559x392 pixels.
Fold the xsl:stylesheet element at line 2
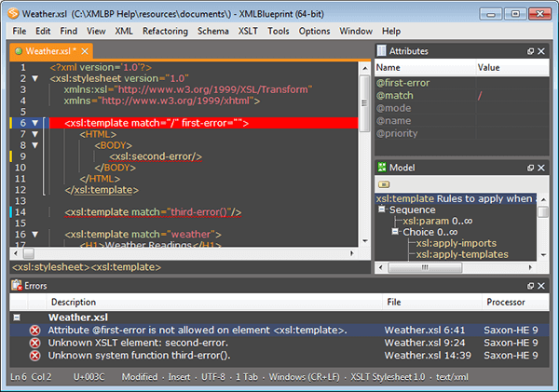click(x=34, y=79)
